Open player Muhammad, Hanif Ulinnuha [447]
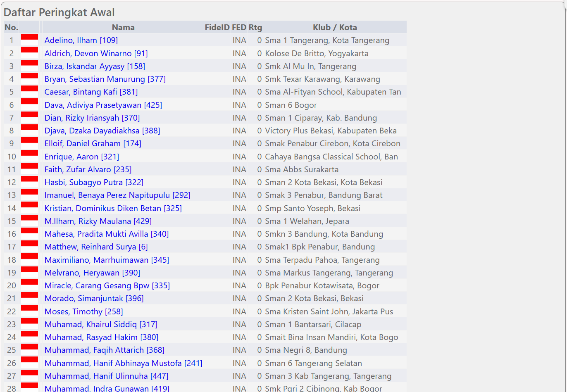The image size is (567, 392). click(x=106, y=376)
